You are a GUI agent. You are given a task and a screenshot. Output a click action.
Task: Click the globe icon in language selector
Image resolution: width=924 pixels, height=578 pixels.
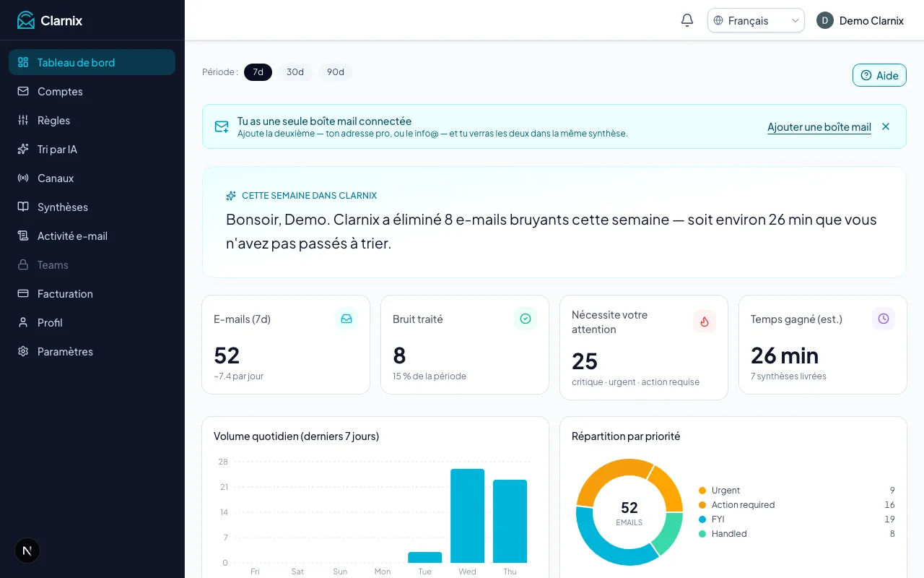[x=718, y=20]
